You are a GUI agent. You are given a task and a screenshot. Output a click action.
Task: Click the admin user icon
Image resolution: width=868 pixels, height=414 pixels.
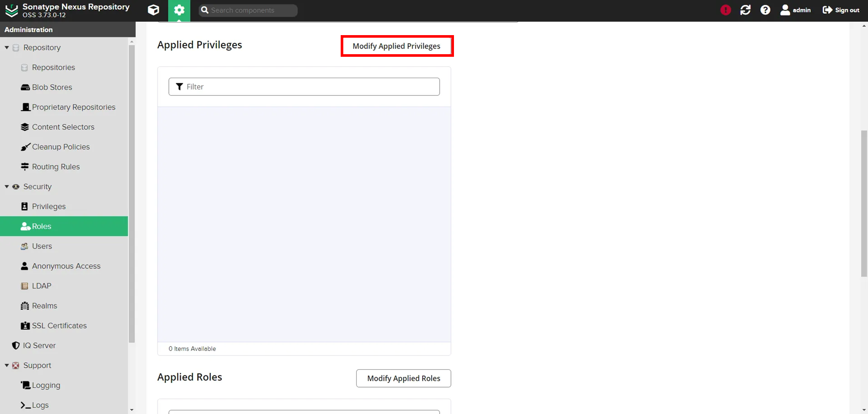[785, 10]
